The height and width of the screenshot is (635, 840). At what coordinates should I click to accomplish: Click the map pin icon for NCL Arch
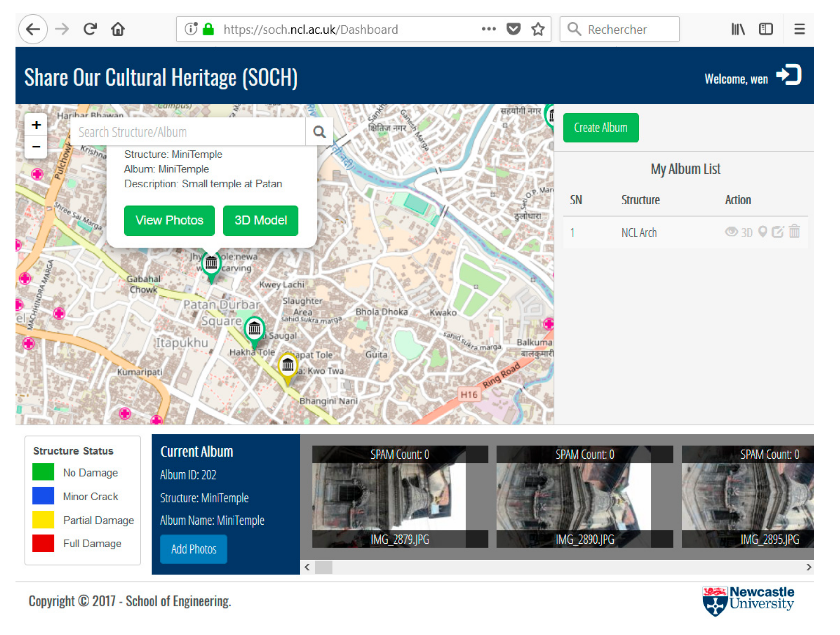pos(762,232)
